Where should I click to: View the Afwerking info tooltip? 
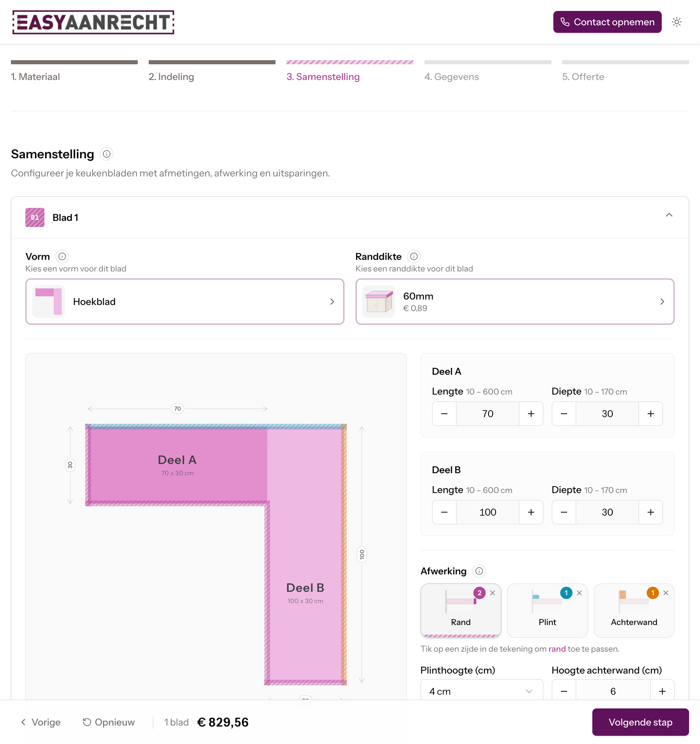tap(479, 571)
